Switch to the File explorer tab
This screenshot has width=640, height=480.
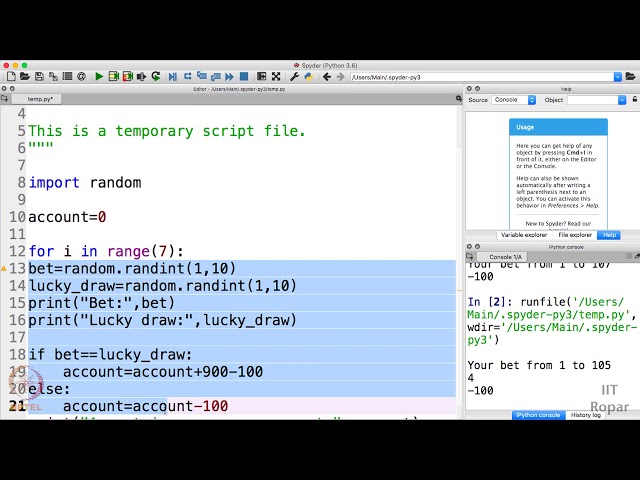(x=575, y=235)
